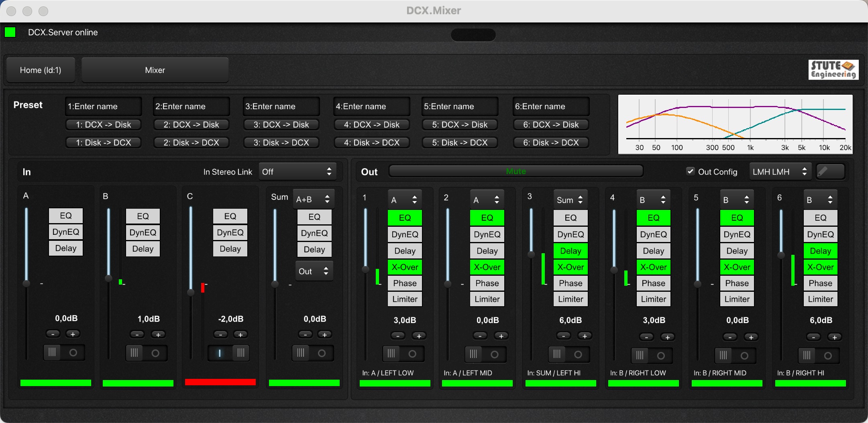Switch to the Mixer tab
The width and height of the screenshot is (868, 423).
pyautogui.click(x=155, y=70)
